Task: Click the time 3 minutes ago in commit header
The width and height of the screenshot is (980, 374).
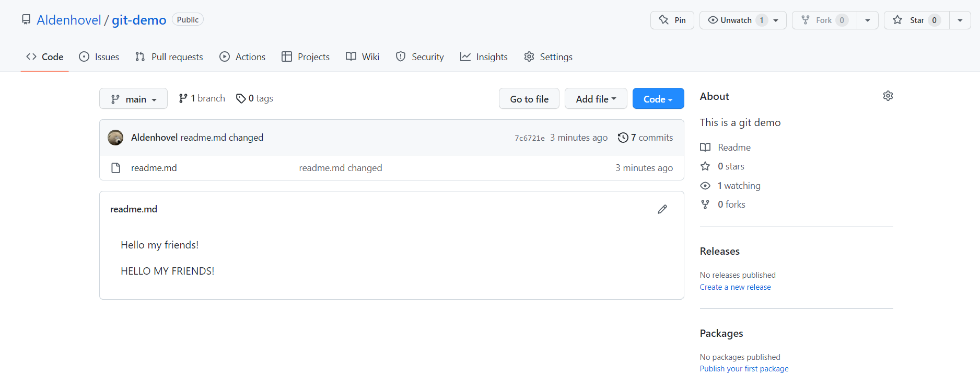Action: coord(579,138)
